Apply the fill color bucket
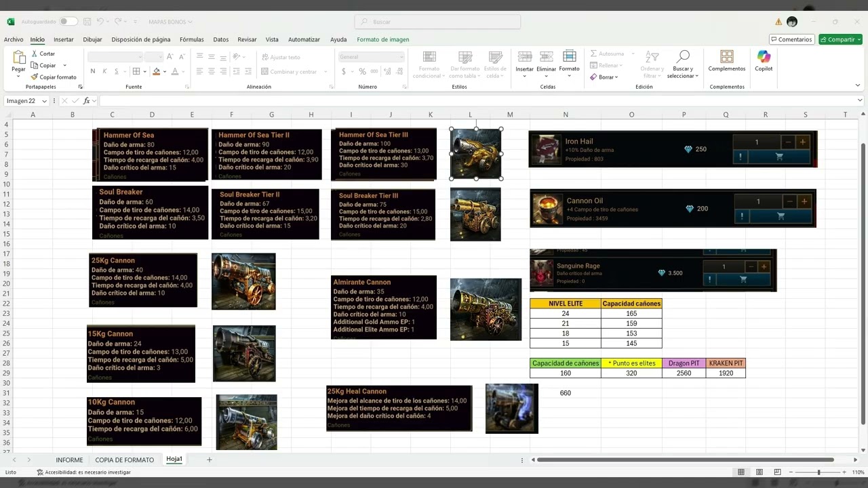This screenshot has height=488, width=868. coord(156,71)
